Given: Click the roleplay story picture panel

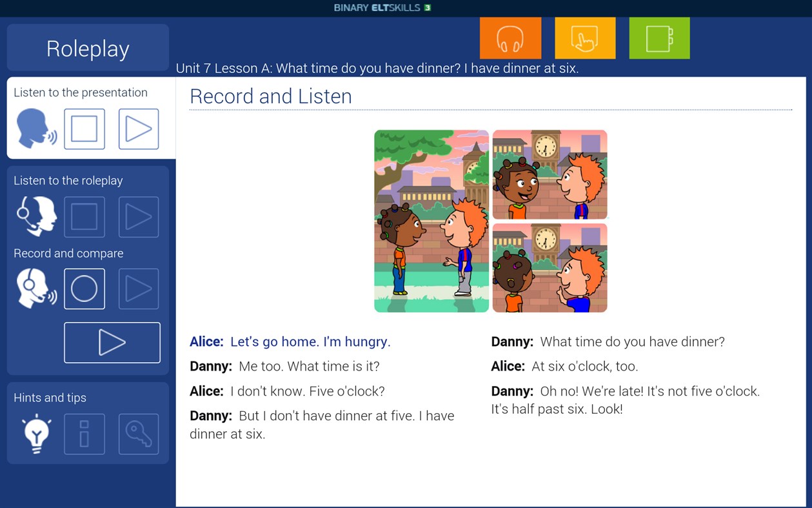Looking at the screenshot, I should tap(490, 221).
